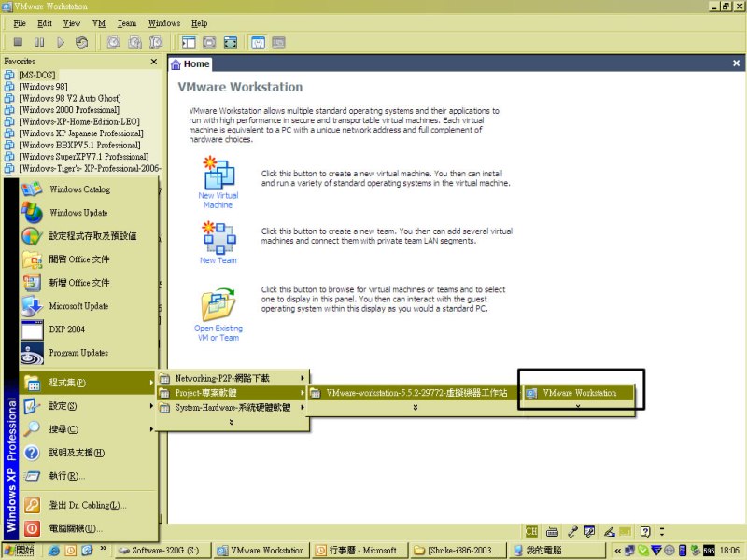
Task: Click 電腦關機(U)... shut down
Action: [x=88, y=528]
